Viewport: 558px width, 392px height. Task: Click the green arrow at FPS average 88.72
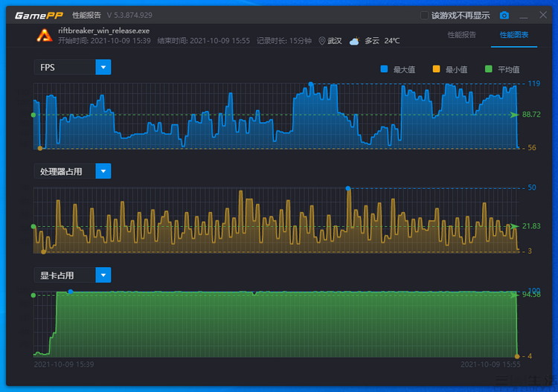pyautogui.click(x=513, y=115)
